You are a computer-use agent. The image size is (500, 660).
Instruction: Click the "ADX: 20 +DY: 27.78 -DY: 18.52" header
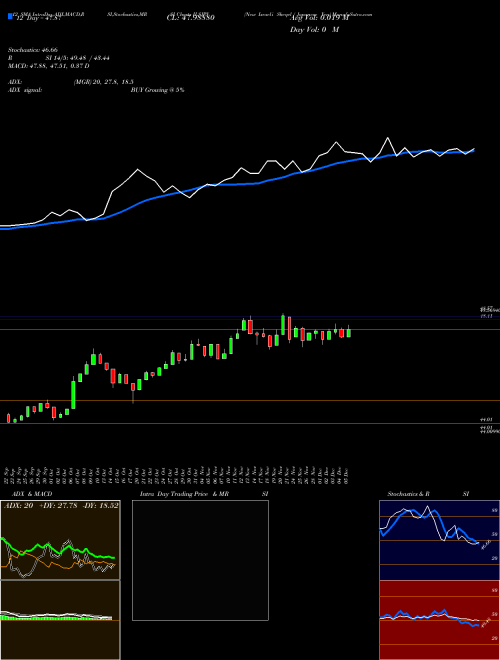point(61,506)
